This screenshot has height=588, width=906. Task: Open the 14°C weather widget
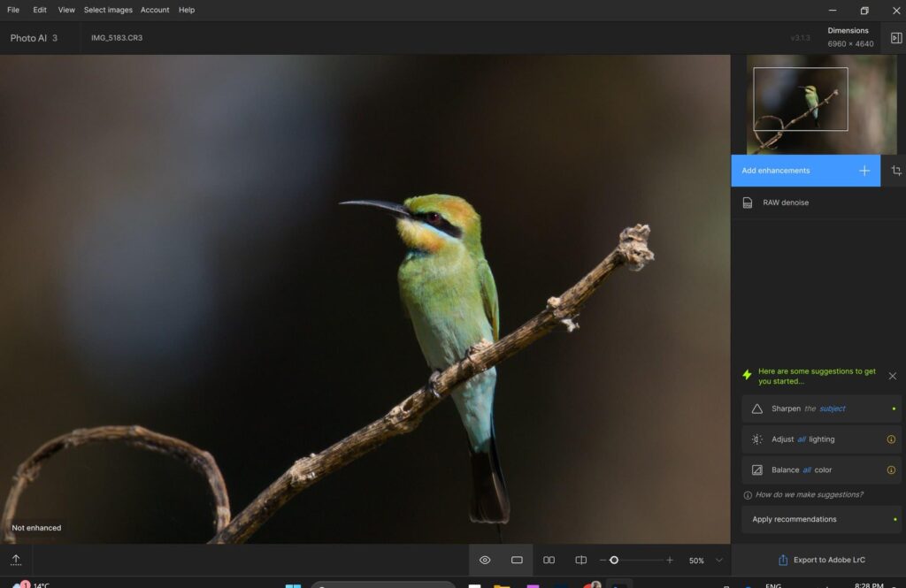tap(32, 584)
